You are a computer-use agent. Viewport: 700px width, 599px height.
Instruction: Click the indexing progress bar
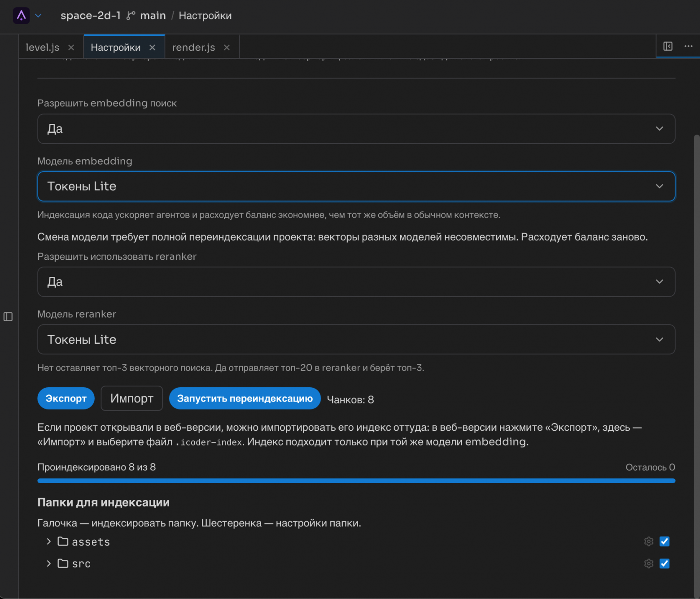[x=356, y=481]
